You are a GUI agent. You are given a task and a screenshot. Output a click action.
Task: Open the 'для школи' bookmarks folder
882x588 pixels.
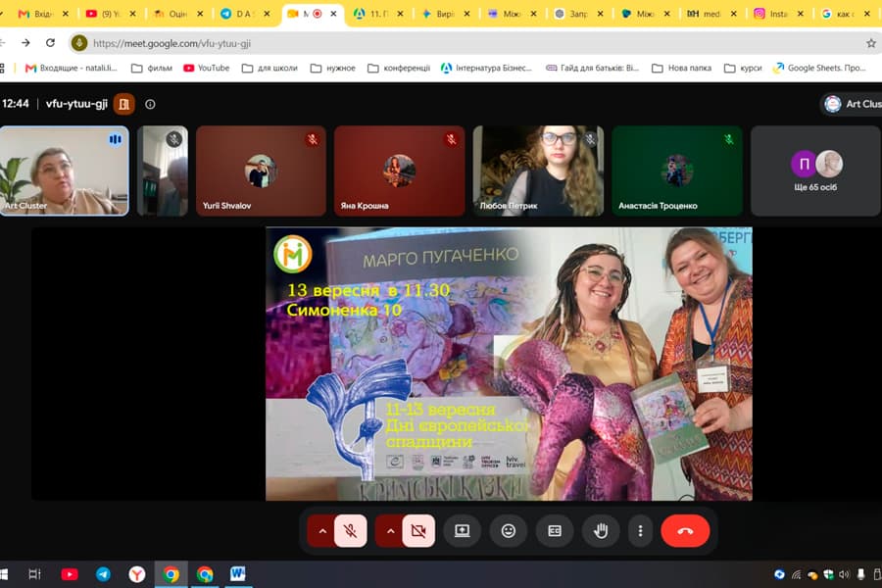coord(269,68)
